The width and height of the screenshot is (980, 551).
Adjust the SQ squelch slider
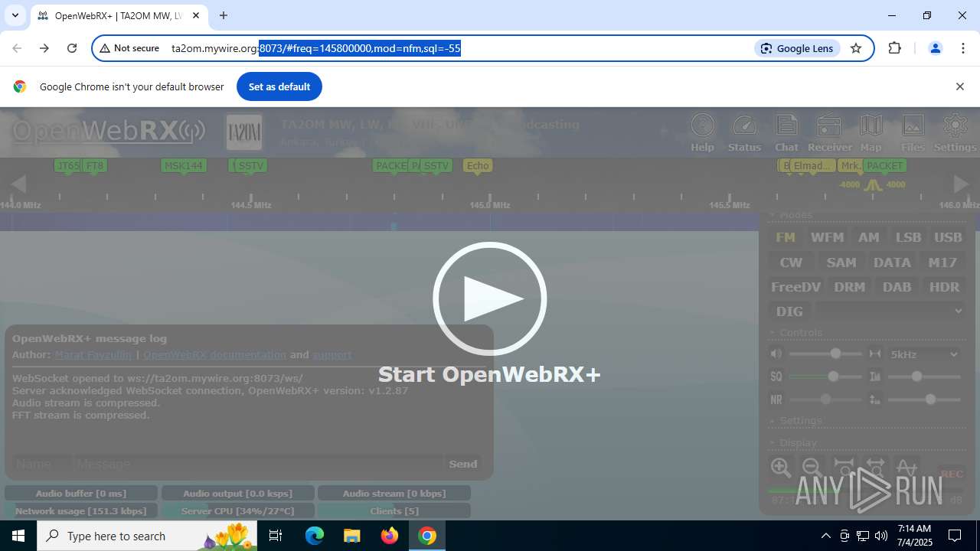pos(826,377)
